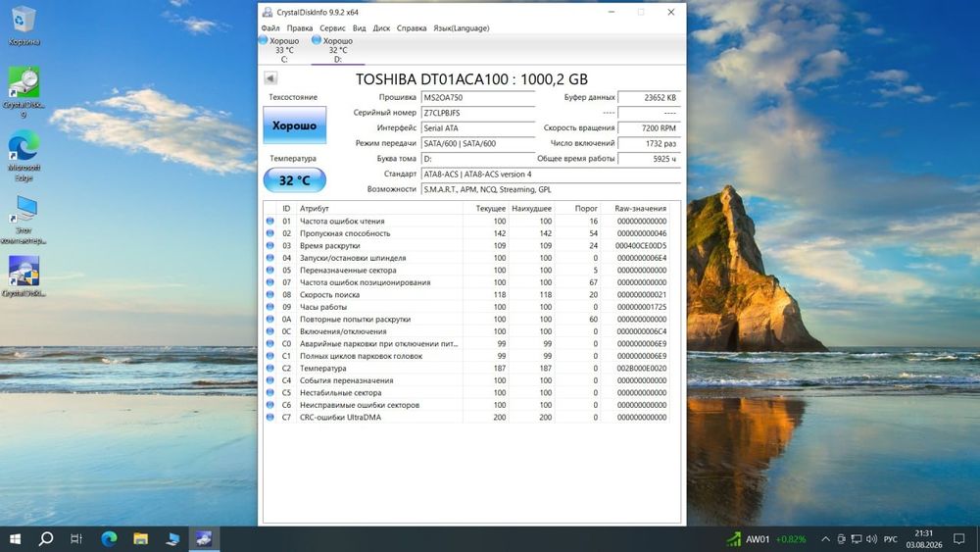Select row Переназначенные сектора

[x=466, y=270]
